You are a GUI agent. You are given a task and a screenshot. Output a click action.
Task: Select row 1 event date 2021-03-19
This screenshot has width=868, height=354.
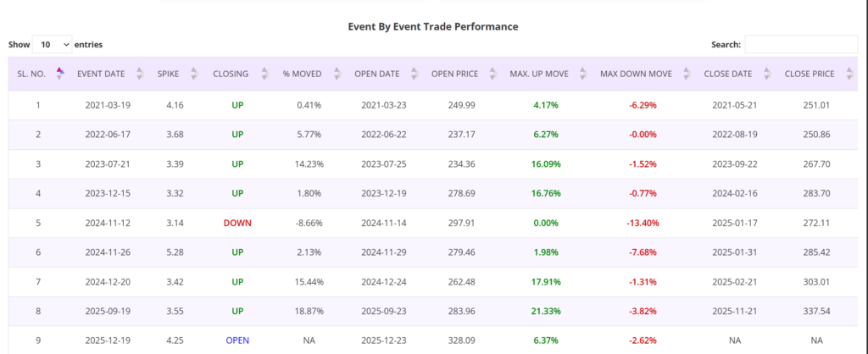click(107, 105)
